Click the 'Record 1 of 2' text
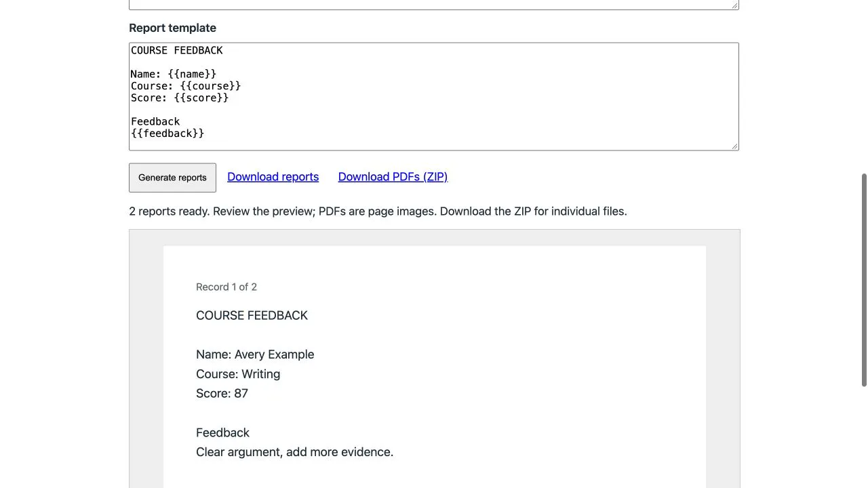868x488 pixels. pos(226,287)
